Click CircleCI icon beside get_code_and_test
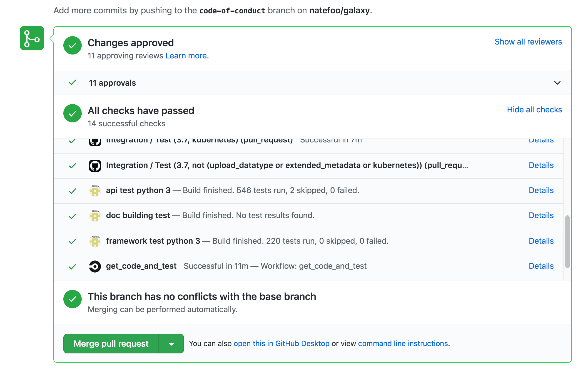 [95, 267]
